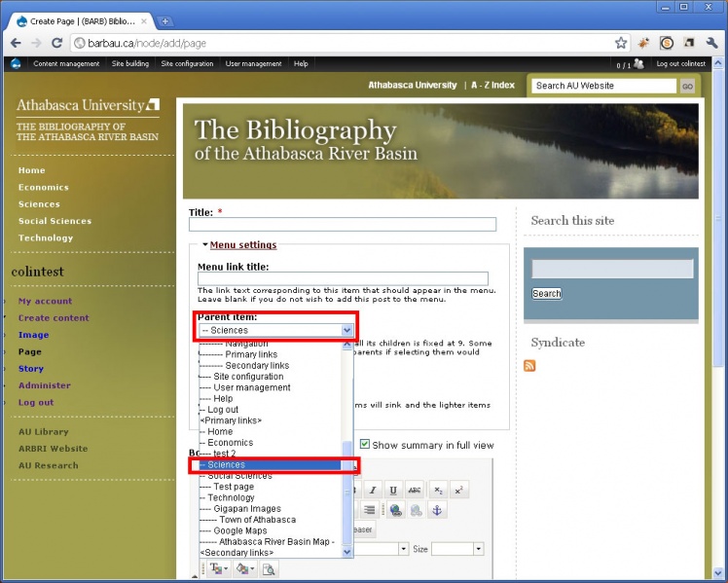Viewport: 728px width, 583px height.
Task: Focus the Menu link title field
Action: (343, 278)
